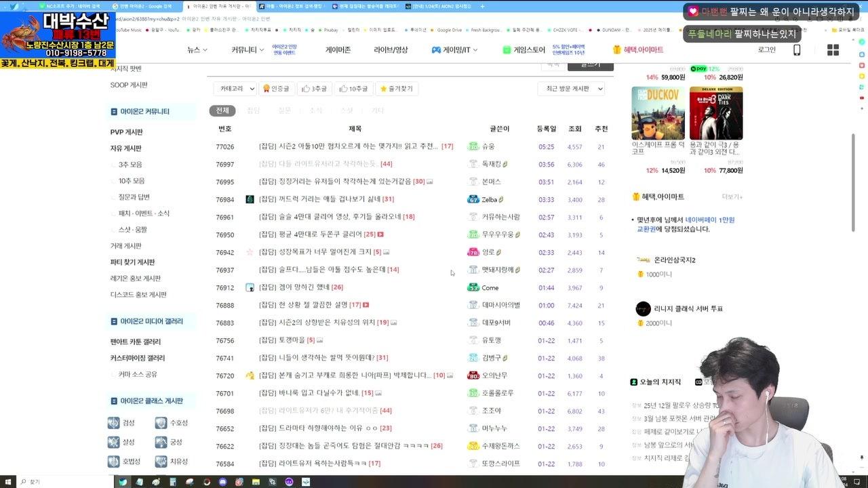This screenshot has height=488, width=868.
Task: Click the 즐겨찾기 star favorites button
Action: click(397, 88)
